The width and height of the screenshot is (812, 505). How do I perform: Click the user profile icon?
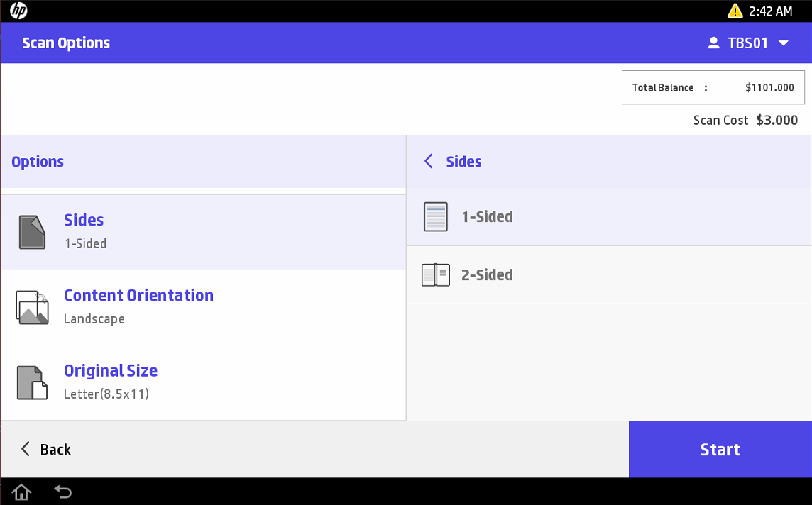pyautogui.click(x=713, y=43)
